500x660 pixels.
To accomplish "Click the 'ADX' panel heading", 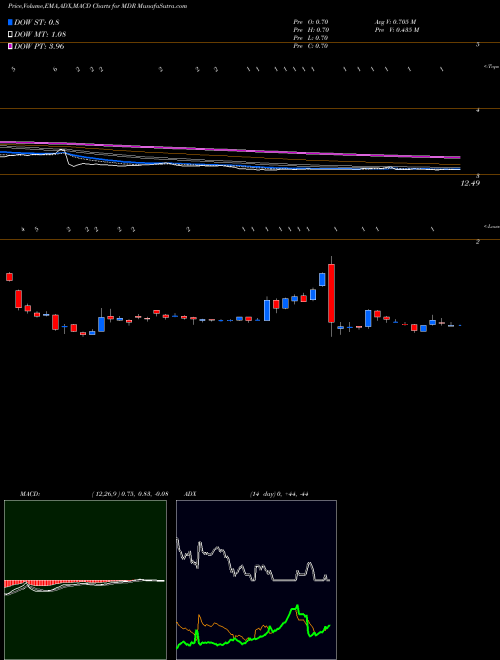I will 191,494.
